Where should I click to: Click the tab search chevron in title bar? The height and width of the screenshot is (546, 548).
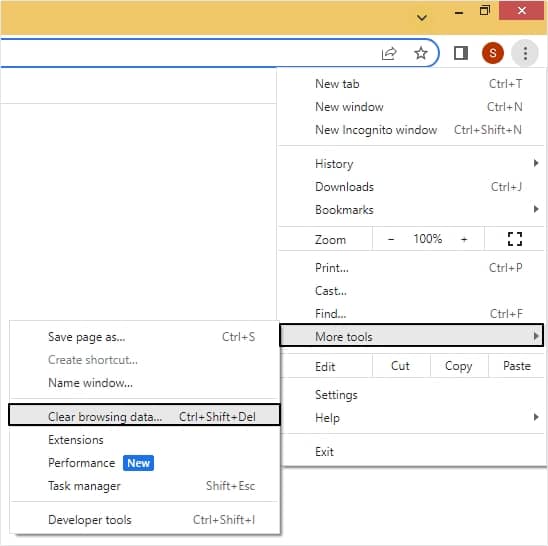click(x=422, y=17)
